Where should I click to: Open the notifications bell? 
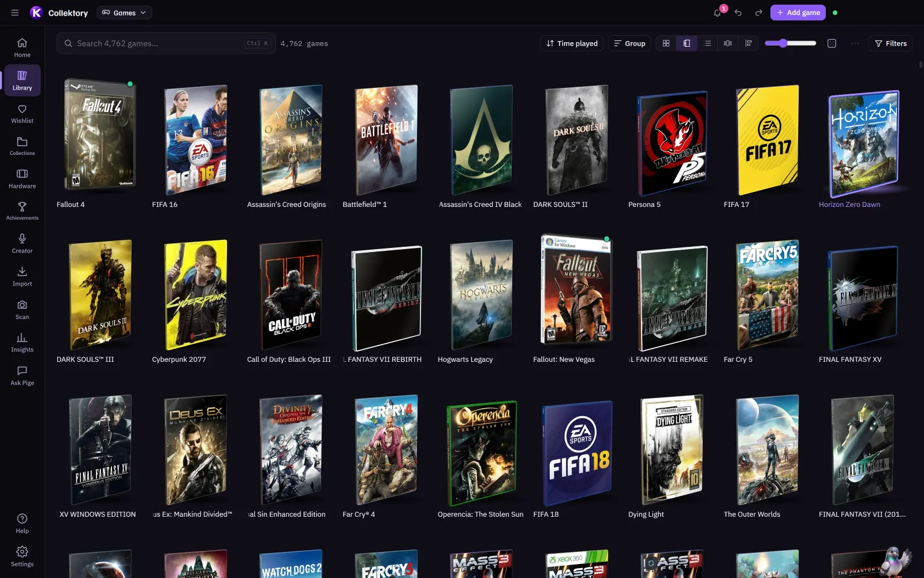pos(717,13)
